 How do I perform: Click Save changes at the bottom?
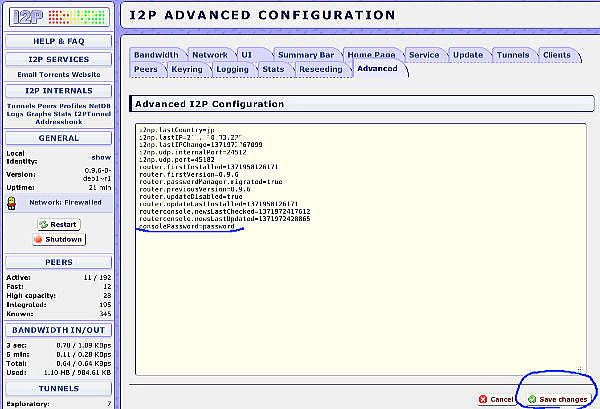click(557, 399)
